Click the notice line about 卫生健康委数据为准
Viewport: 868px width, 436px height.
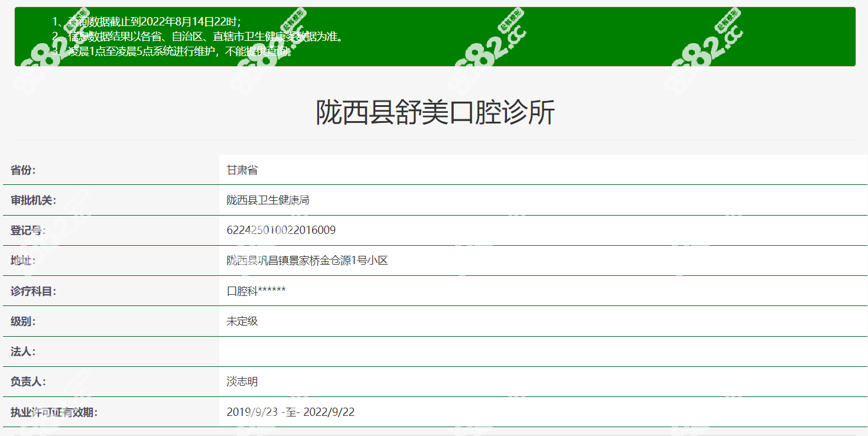(x=198, y=37)
